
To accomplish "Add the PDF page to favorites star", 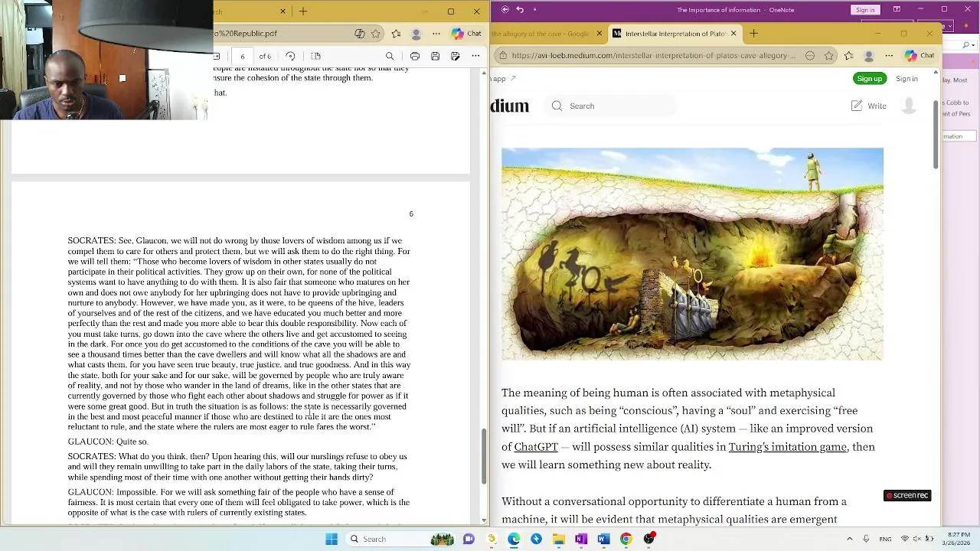I will point(376,34).
